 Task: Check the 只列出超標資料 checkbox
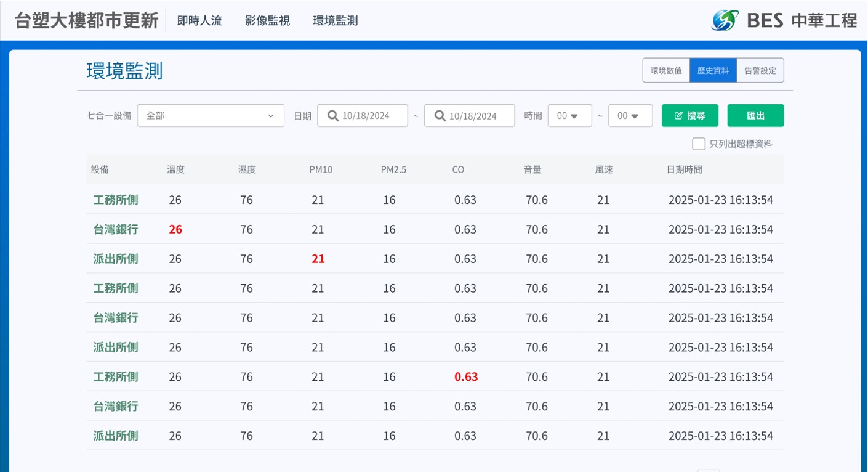(x=699, y=144)
